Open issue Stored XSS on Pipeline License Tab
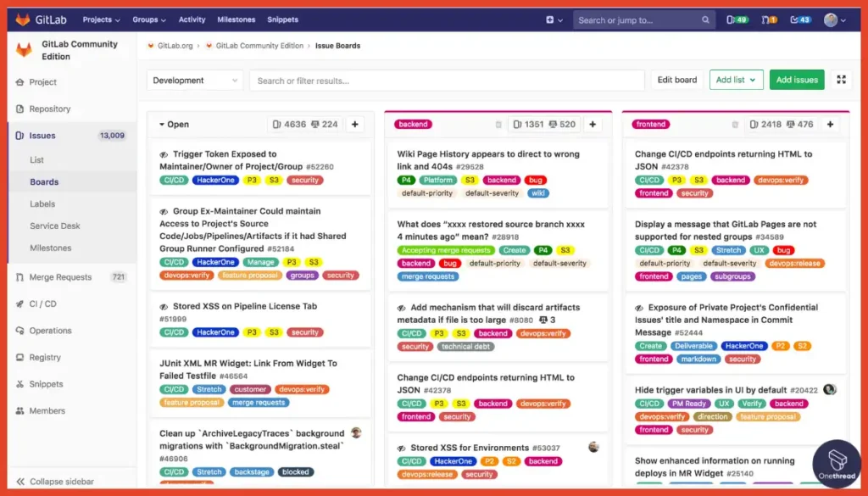Image resolution: width=868 pixels, height=496 pixels. (245, 306)
